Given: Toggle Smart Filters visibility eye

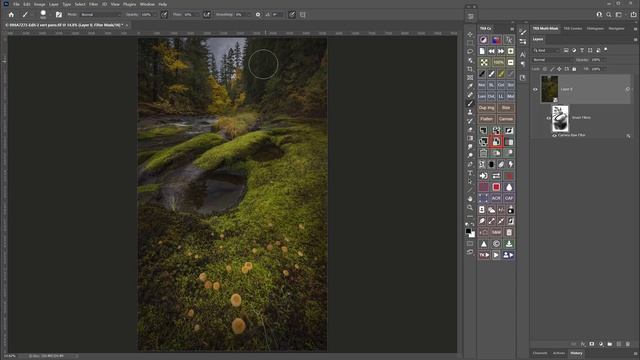Looking at the screenshot, I should click(x=549, y=118).
